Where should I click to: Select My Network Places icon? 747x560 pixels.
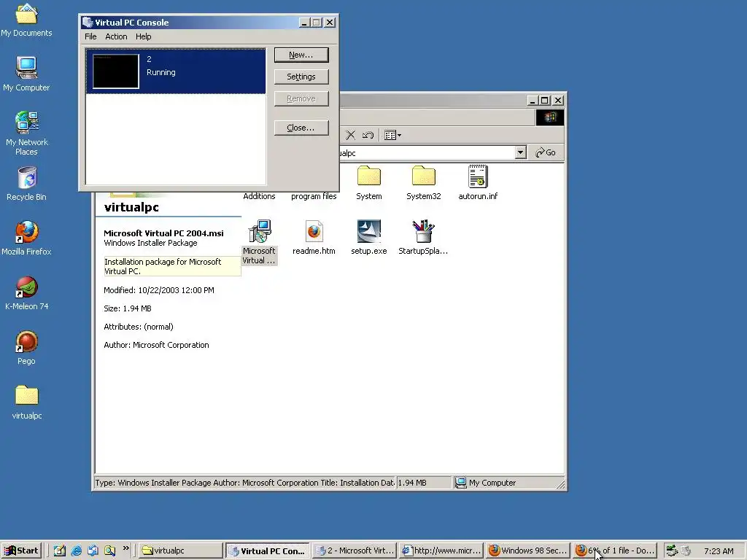point(26,133)
